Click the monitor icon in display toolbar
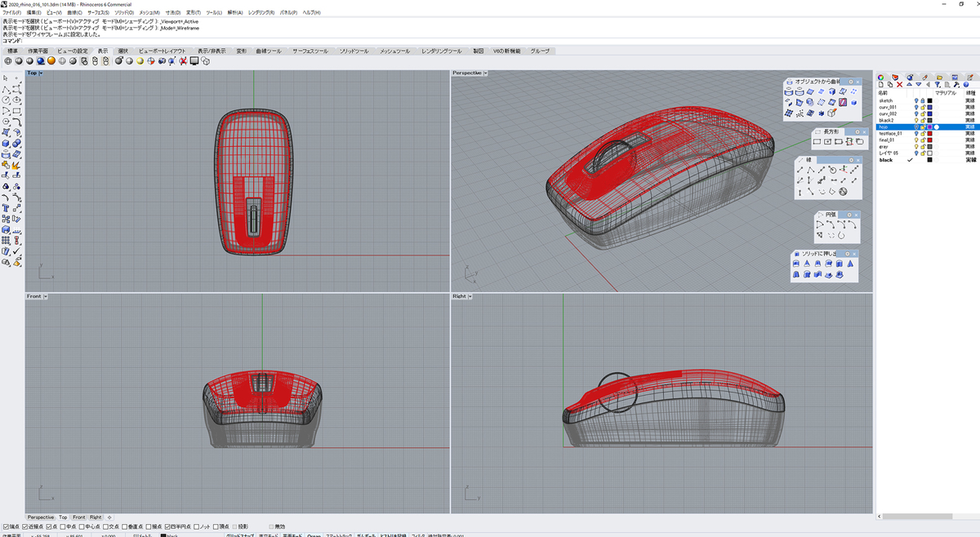The image size is (980, 537). click(x=194, y=60)
